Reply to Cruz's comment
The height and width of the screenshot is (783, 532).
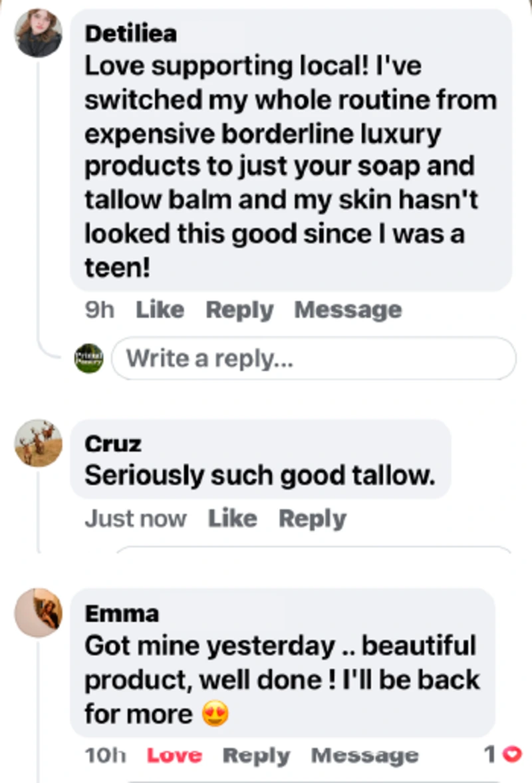click(x=313, y=519)
